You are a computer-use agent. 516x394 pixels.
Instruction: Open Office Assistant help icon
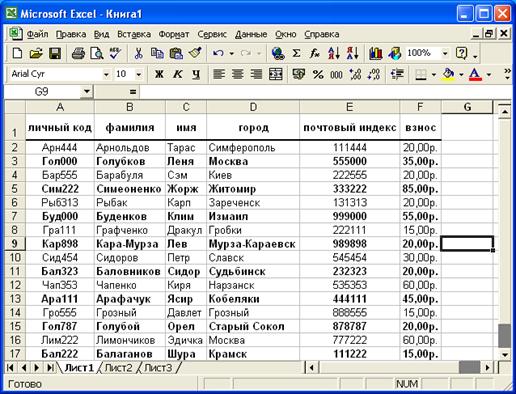462,53
